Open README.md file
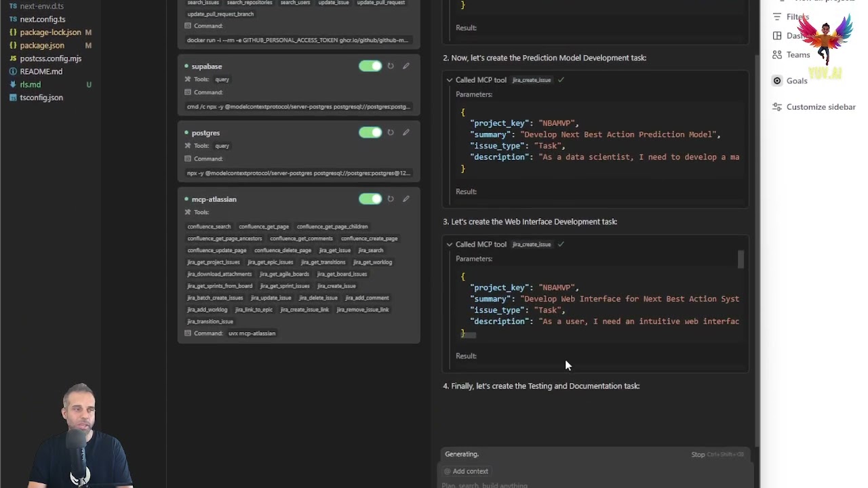This screenshot has height=488, width=868. point(41,71)
